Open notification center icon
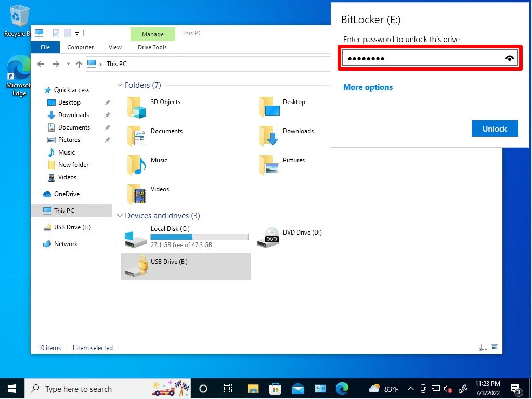 point(515,389)
